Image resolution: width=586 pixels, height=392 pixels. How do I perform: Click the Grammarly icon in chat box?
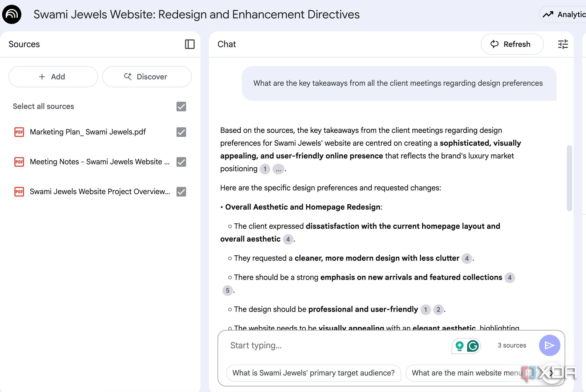[473, 346]
